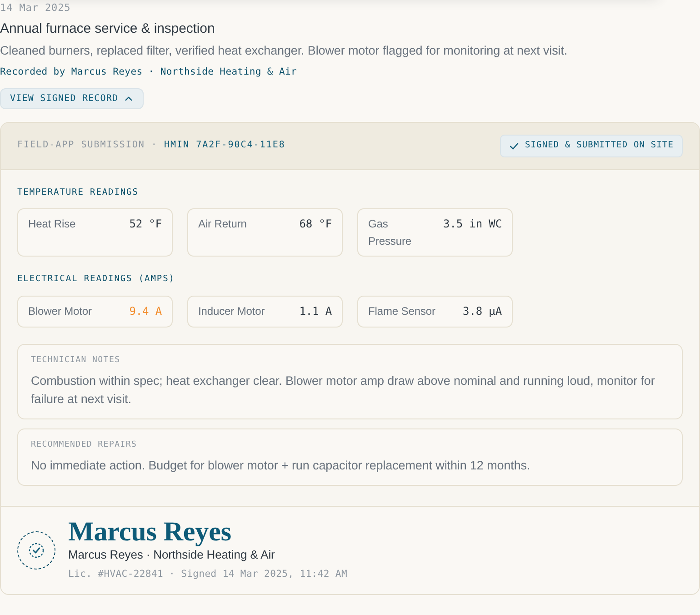Click the Heat Rise reading card
This screenshot has height=615, width=700.
pos(95,232)
